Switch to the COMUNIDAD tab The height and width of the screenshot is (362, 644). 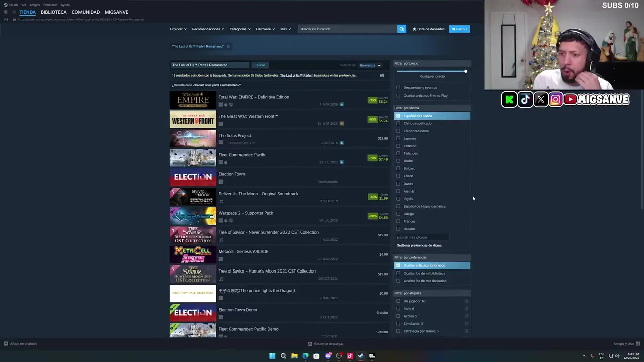click(86, 12)
